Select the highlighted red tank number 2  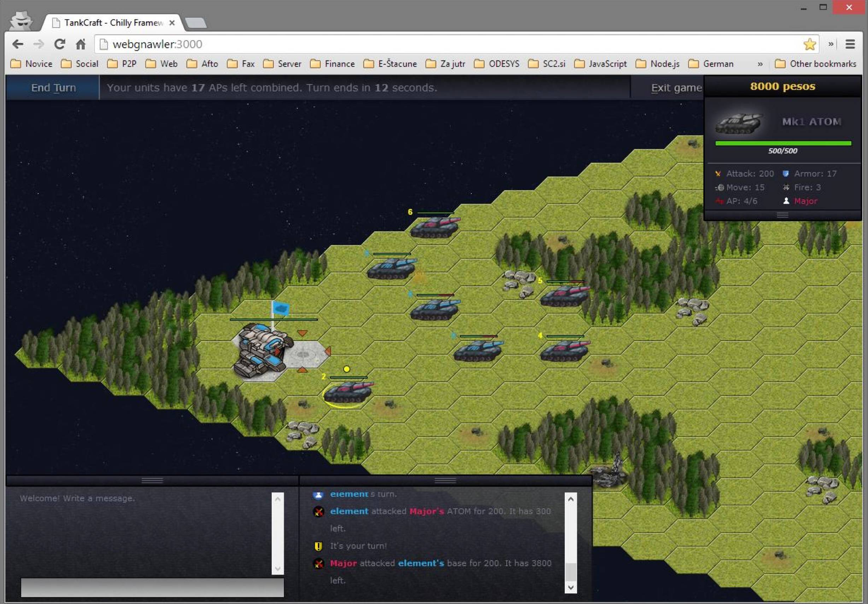[348, 392]
